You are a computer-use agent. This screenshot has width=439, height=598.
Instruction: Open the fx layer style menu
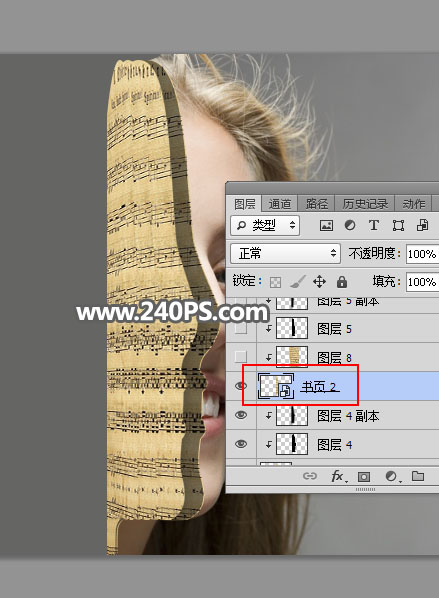click(x=338, y=476)
